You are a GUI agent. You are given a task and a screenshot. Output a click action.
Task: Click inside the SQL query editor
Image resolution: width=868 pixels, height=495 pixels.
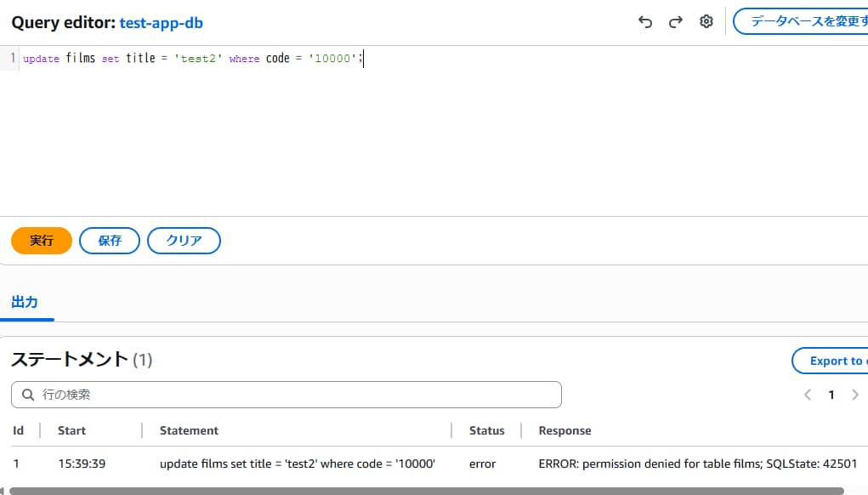pyautogui.click(x=425, y=128)
